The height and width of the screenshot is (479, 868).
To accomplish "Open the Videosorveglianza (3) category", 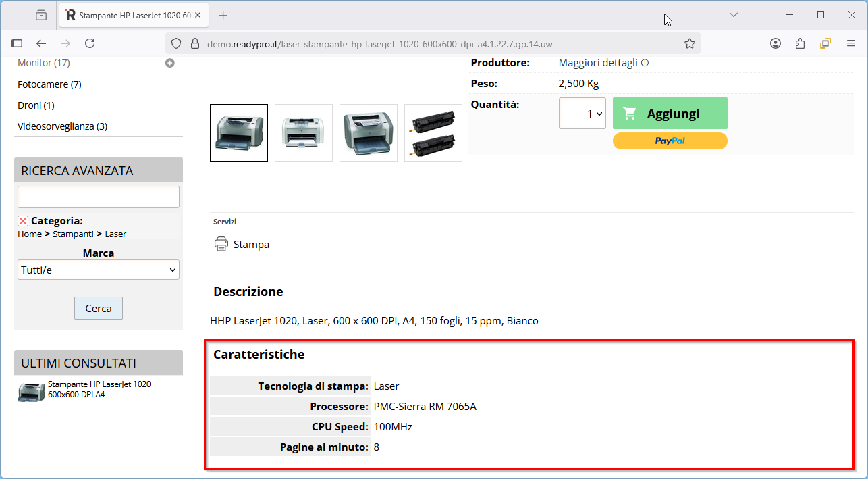I will pyautogui.click(x=63, y=126).
